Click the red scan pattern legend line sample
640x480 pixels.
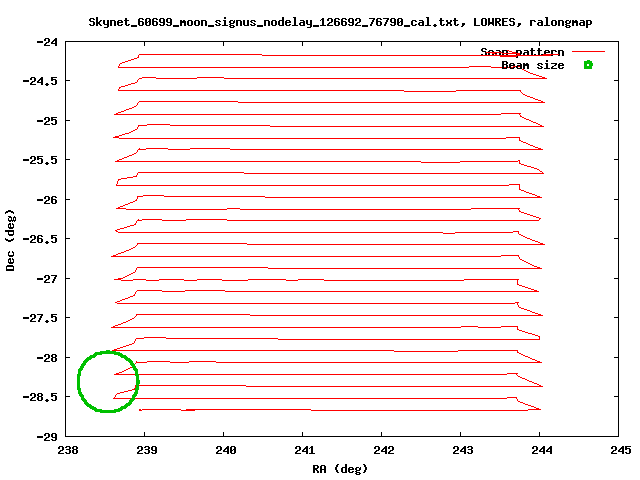tap(588, 52)
